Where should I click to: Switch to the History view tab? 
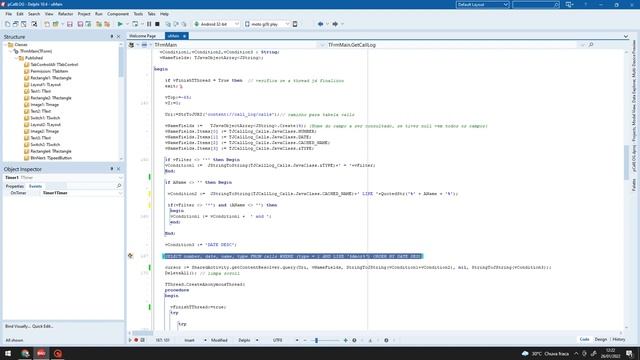[619, 340]
